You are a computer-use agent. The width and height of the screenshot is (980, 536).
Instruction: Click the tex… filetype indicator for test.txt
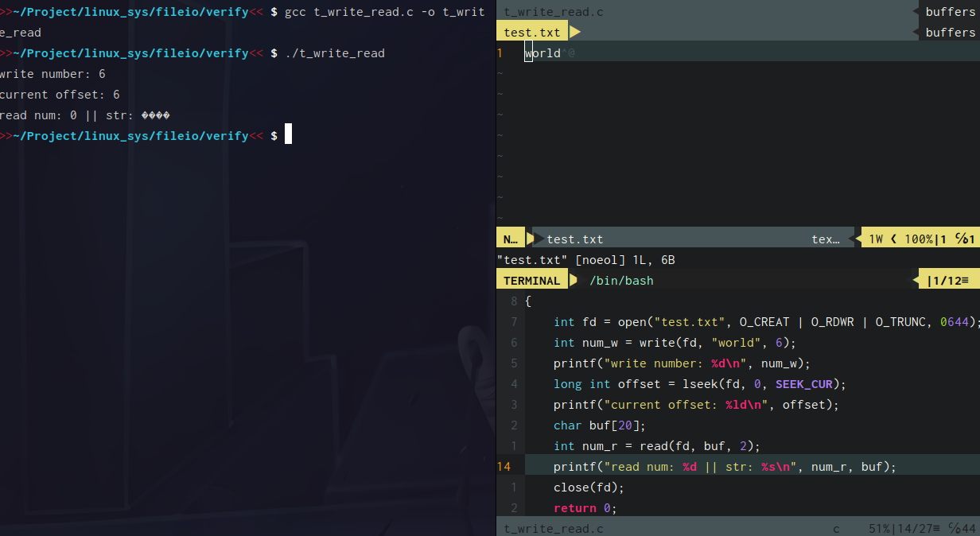(827, 238)
